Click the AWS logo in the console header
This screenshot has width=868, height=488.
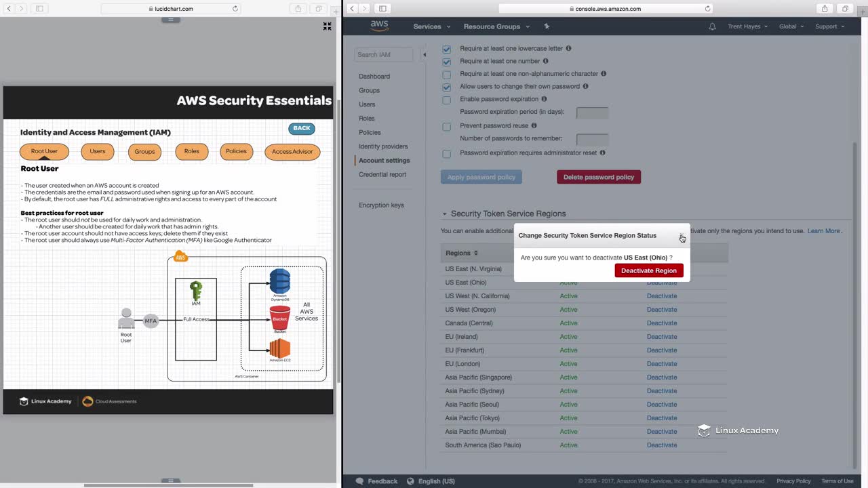(379, 26)
